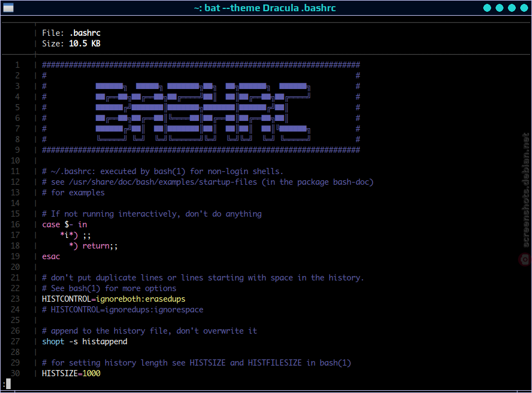Select the 'HISTSIZE=1000' assignment
Viewport: 532px width, 393px height.
coord(71,373)
